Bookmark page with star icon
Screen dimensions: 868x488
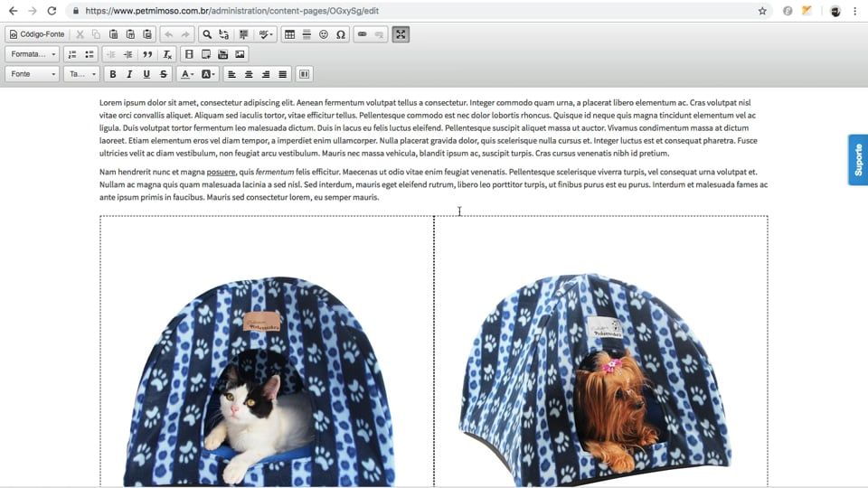[762, 11]
